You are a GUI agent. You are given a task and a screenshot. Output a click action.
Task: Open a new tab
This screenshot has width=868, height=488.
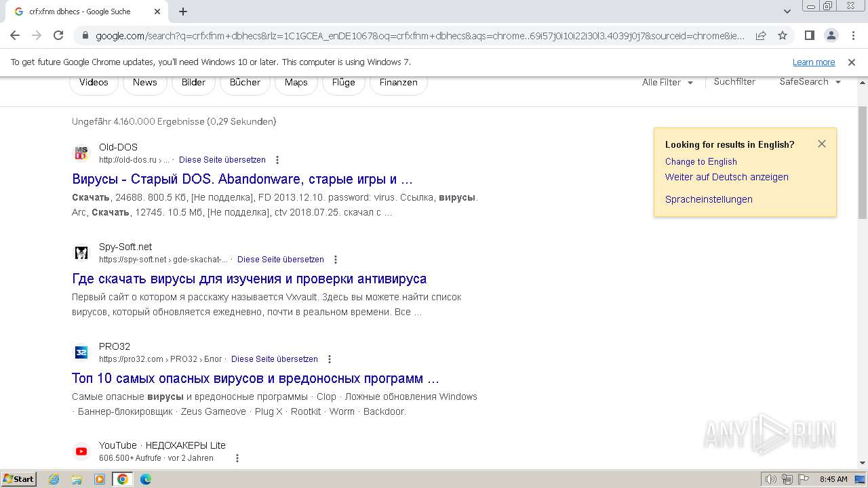pos(183,12)
